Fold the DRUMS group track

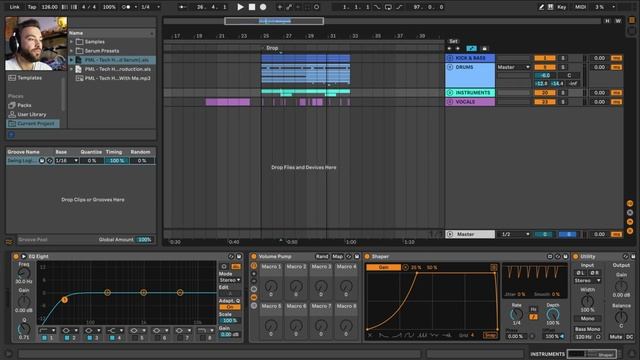click(x=450, y=67)
